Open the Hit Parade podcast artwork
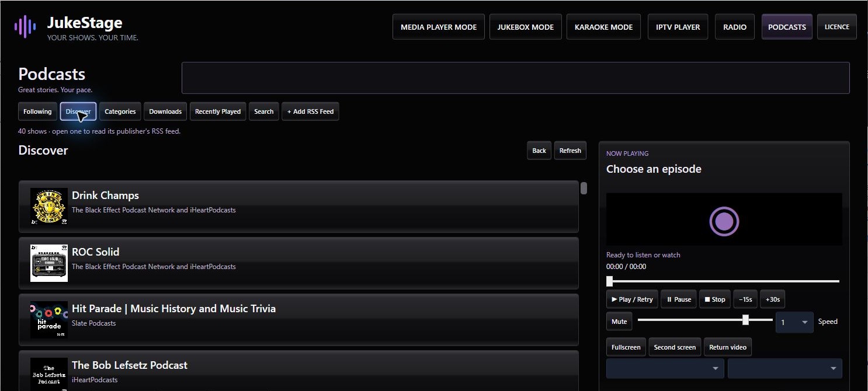Viewport: 868px width, 391px height. (49, 320)
